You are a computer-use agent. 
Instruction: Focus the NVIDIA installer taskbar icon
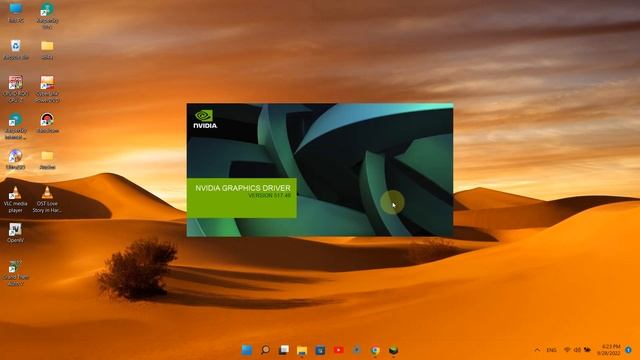pyautogui.click(x=393, y=350)
